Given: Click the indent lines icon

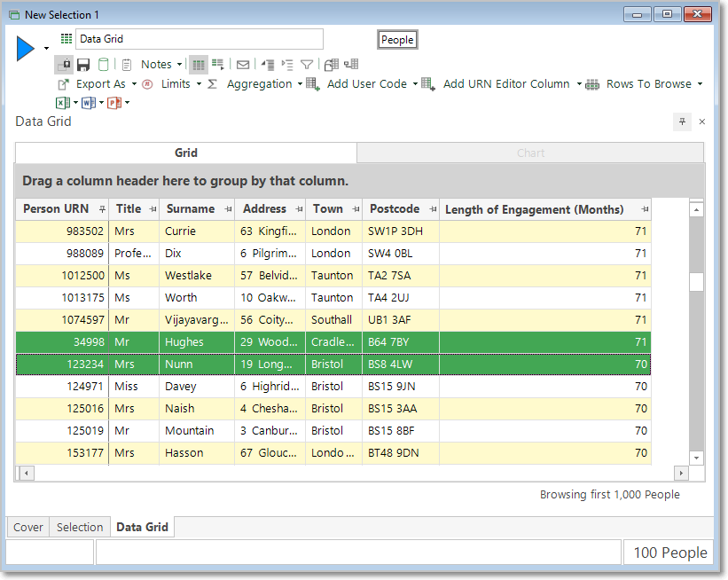Looking at the screenshot, I should 287,65.
